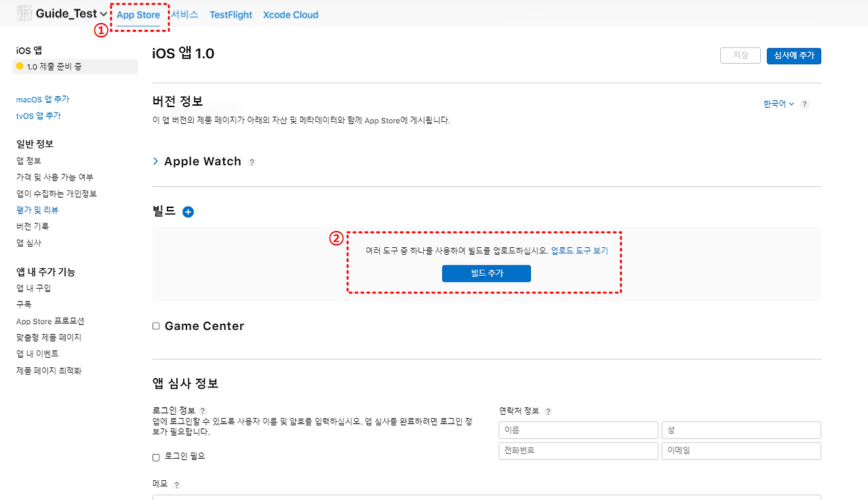Click the iOS 앱 sidebar header
Screen dimensions: 868x500
click(29, 50)
